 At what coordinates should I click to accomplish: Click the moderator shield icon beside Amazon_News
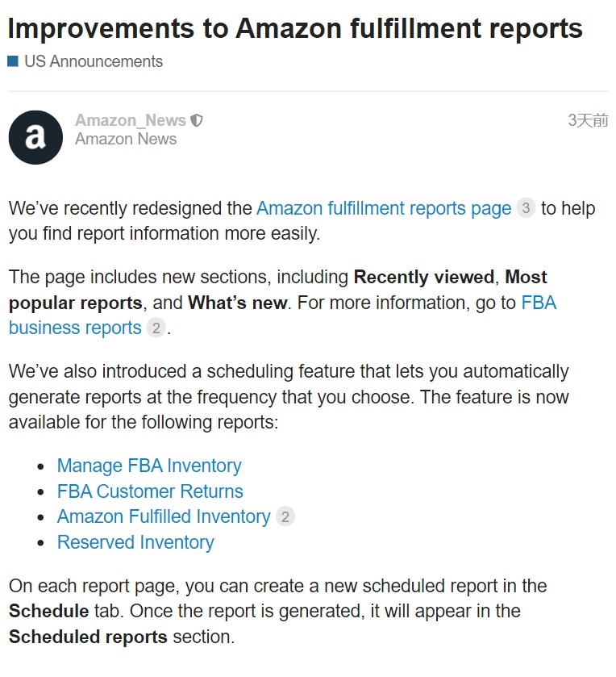197,120
